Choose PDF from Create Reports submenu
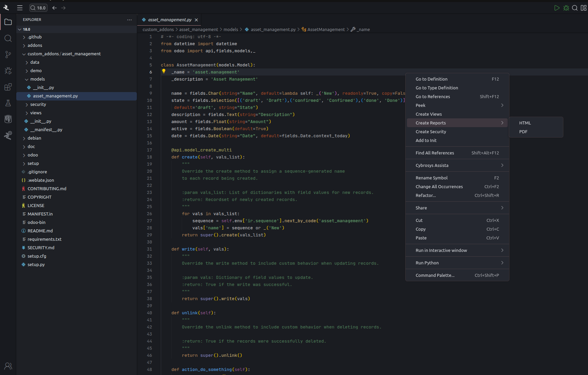 523,132
